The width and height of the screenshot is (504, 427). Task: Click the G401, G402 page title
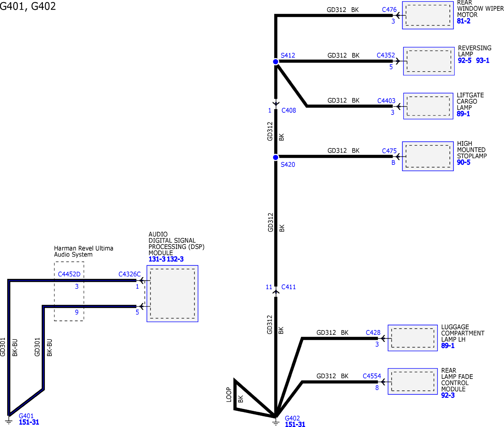click(x=28, y=6)
